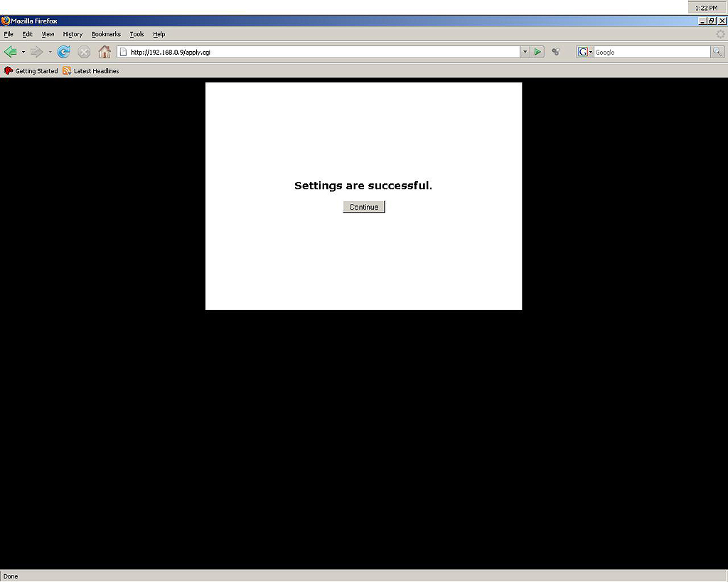Image resolution: width=728 pixels, height=582 pixels.
Task: Click the green Back arrow button
Action: [x=10, y=52]
